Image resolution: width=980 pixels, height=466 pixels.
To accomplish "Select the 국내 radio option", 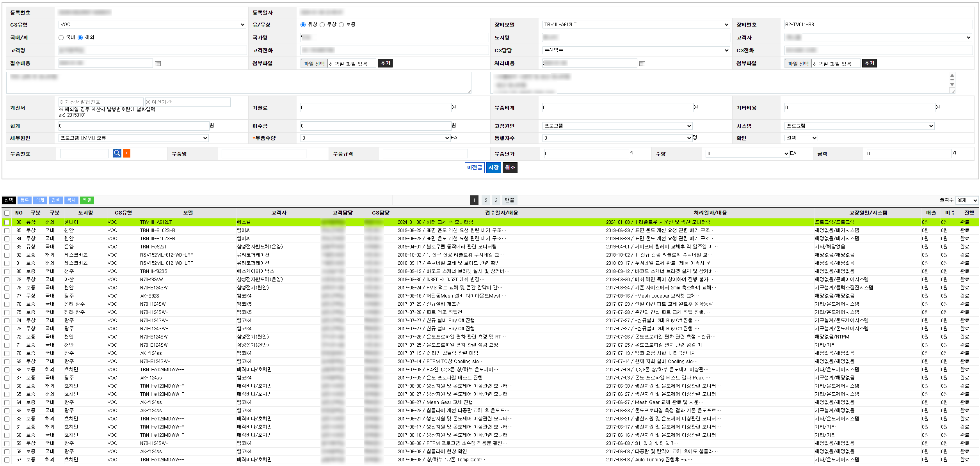I will (61, 37).
